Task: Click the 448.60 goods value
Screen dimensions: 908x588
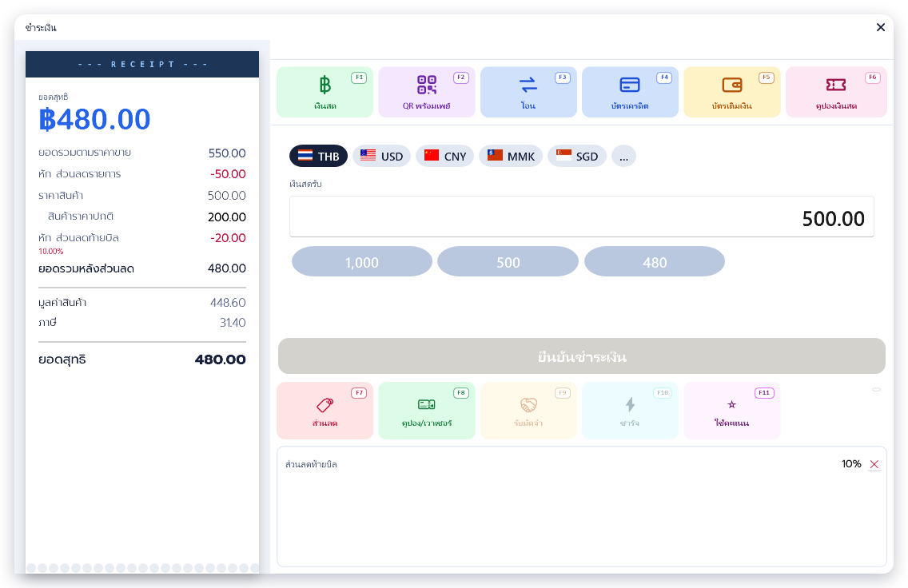Action: click(228, 303)
